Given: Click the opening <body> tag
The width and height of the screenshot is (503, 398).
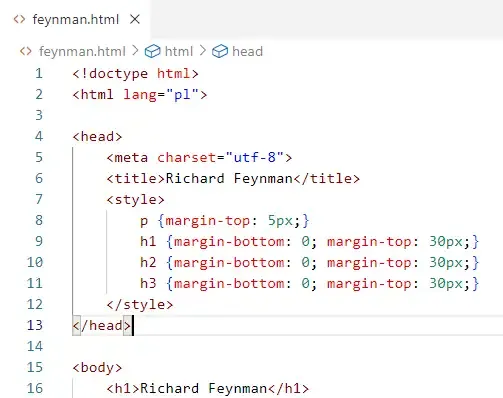Looking at the screenshot, I should pyautogui.click(x=97, y=368).
